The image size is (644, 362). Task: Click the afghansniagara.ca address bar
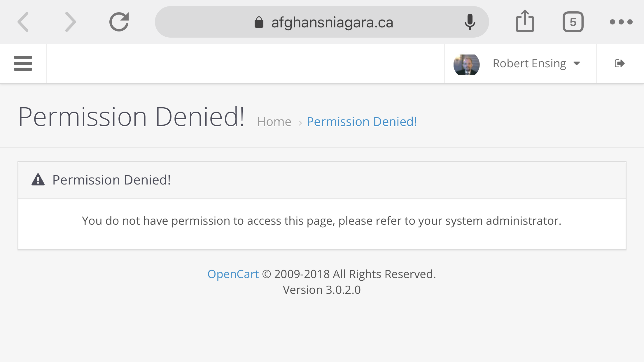point(322,22)
